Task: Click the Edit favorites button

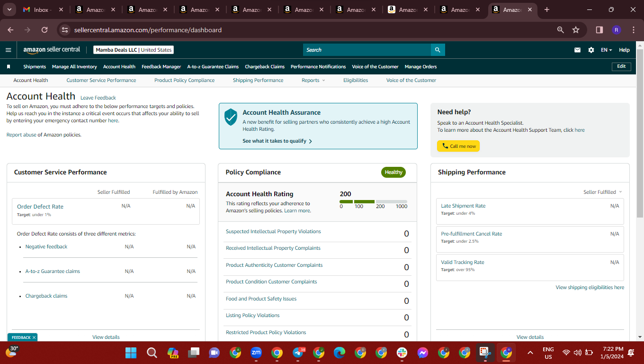Action: tap(621, 67)
